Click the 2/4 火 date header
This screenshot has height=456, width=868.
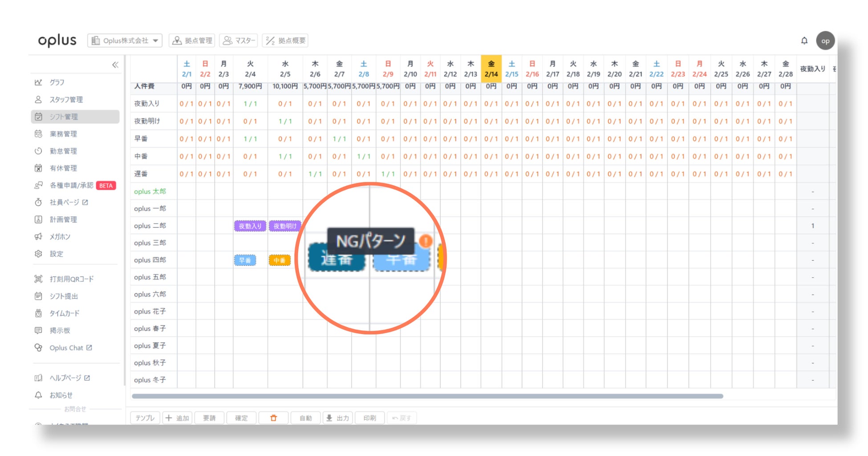pos(250,69)
